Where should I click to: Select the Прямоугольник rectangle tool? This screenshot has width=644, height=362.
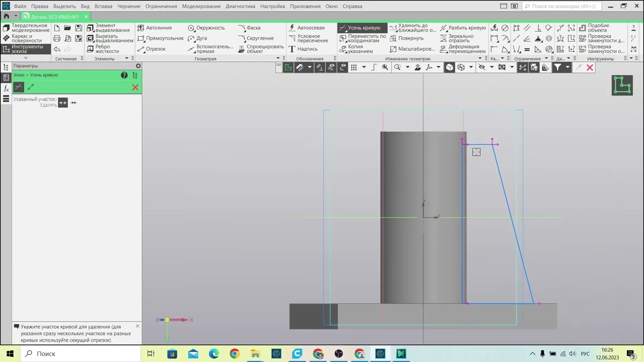160,38
